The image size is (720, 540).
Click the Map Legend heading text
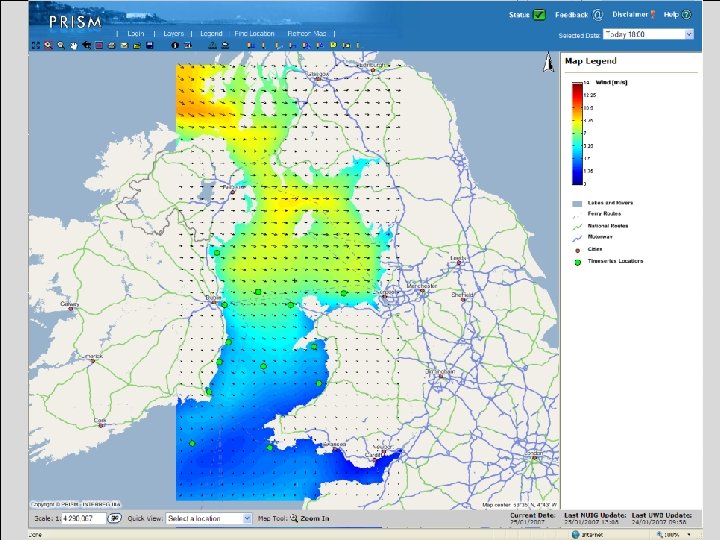591,61
